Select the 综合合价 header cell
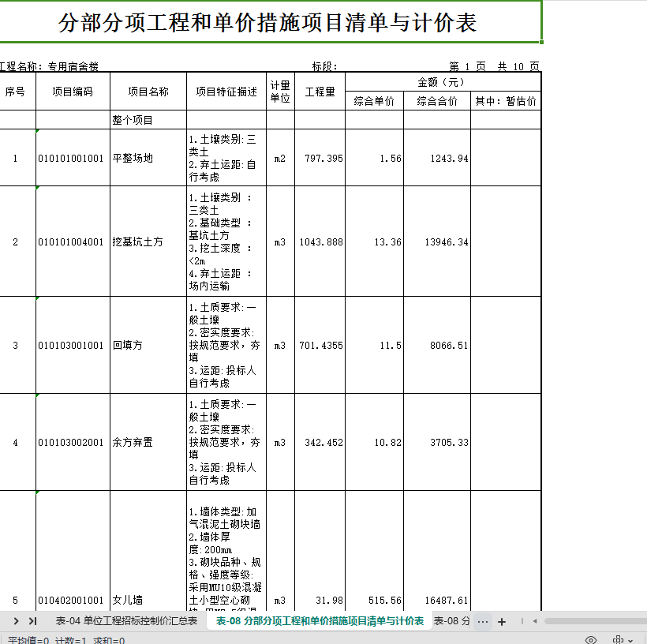The width and height of the screenshot is (647, 644). coord(437,101)
